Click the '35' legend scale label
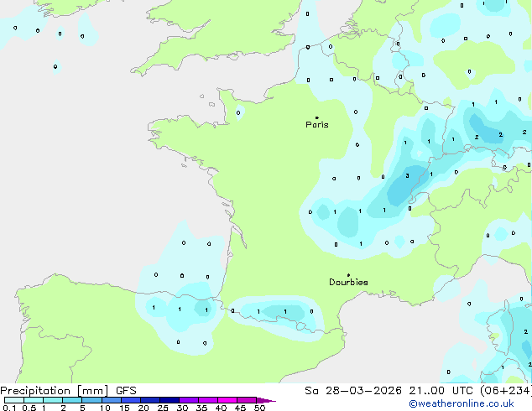The image size is (532, 411). (202, 408)
